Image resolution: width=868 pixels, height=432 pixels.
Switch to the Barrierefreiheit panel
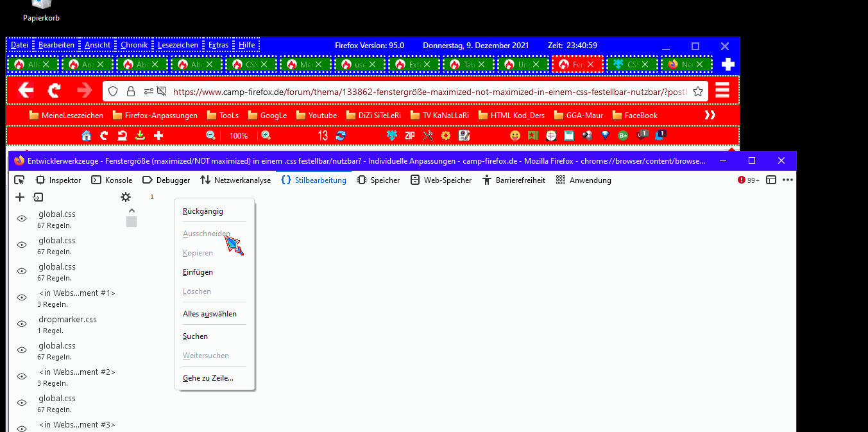(x=514, y=180)
